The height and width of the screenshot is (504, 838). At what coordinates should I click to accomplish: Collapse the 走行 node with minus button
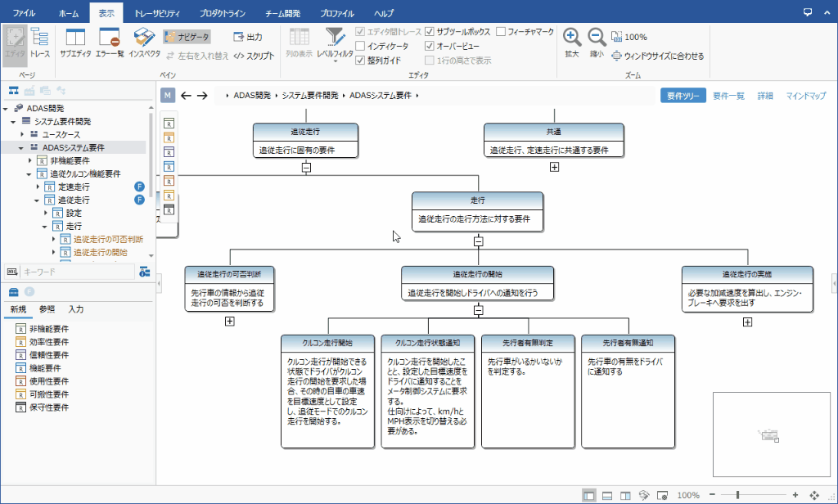point(478,241)
